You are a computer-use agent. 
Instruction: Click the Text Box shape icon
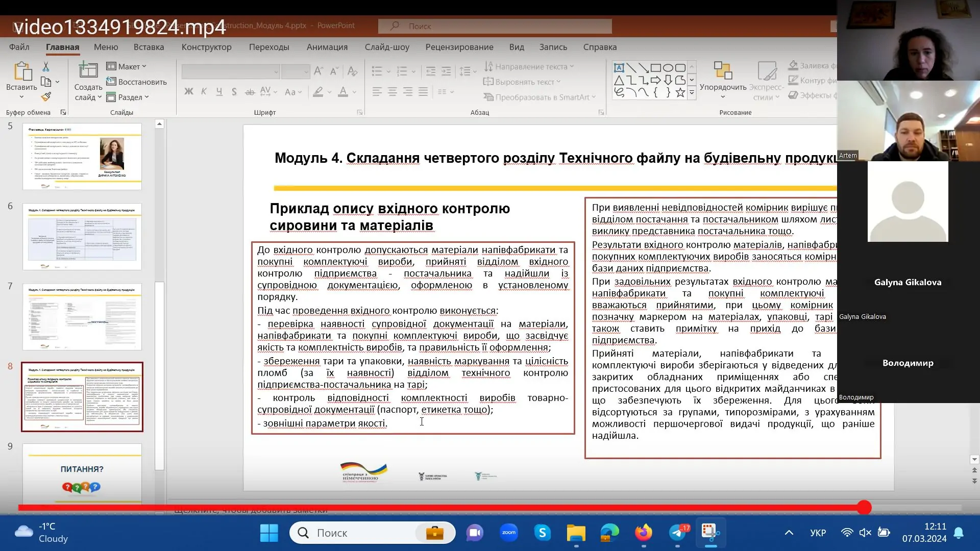(619, 67)
